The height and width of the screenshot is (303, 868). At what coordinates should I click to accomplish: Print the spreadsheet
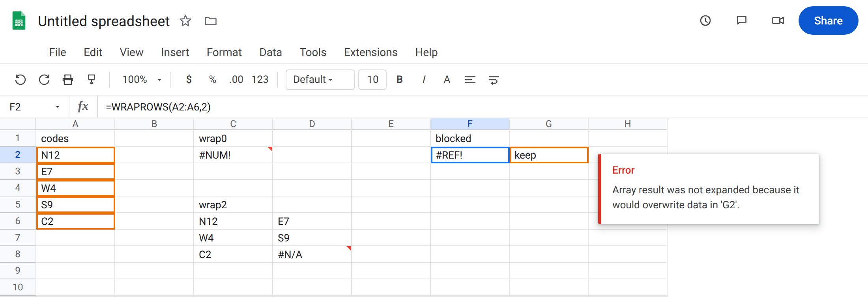tap(68, 80)
